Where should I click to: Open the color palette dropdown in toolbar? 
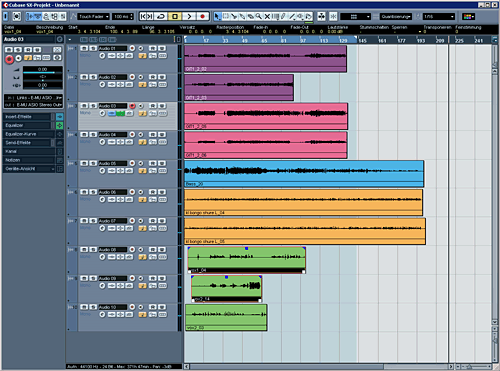(x=468, y=16)
